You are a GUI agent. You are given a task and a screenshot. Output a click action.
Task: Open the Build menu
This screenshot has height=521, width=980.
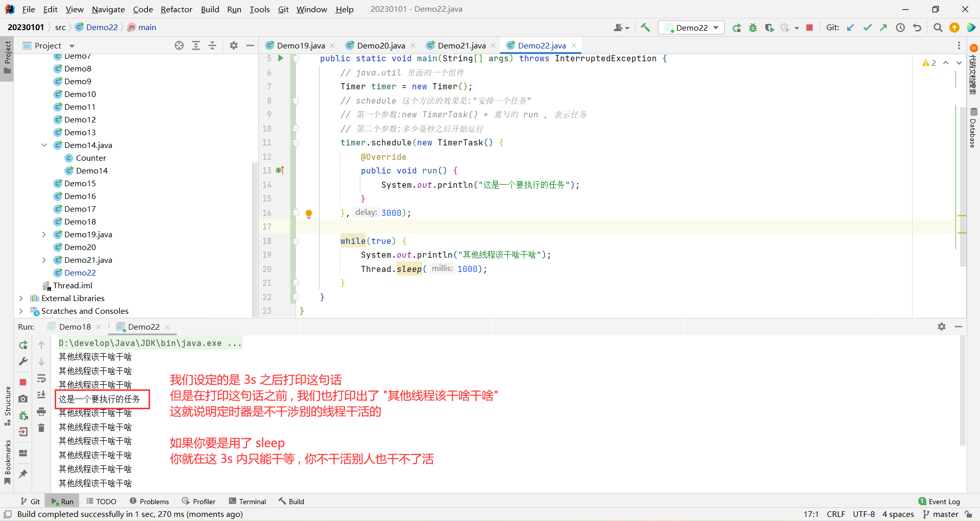(210, 9)
